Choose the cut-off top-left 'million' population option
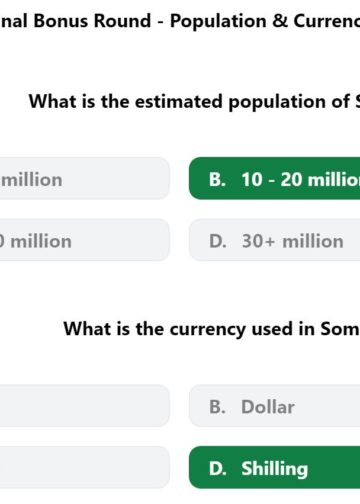The height and width of the screenshot is (504, 360). point(85,178)
